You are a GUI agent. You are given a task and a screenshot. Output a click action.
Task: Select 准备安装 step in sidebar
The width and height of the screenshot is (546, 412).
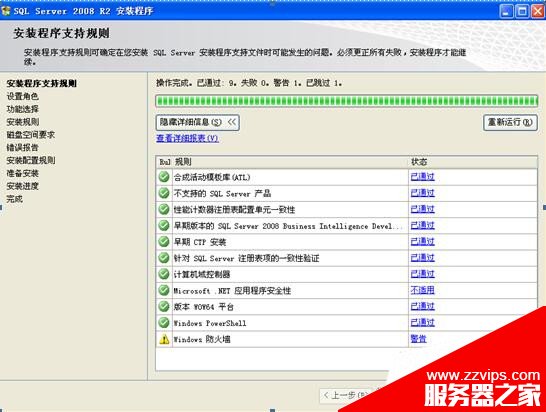[22, 173]
